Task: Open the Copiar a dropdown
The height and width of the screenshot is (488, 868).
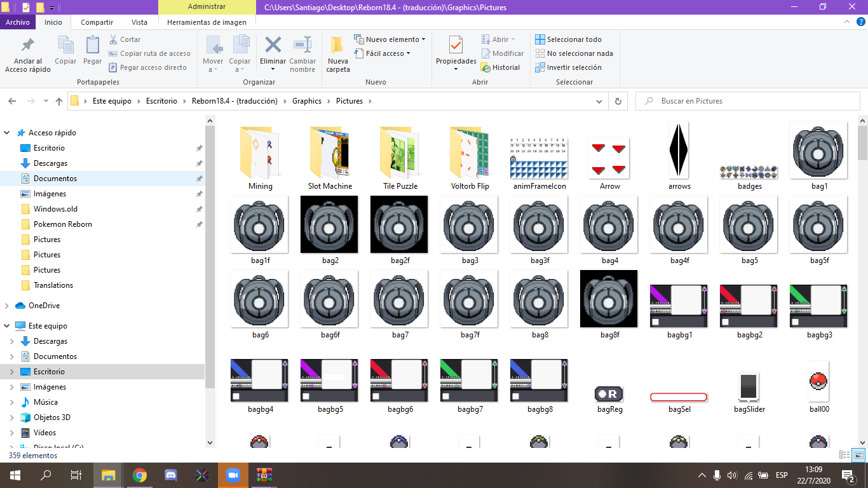Action: click(x=240, y=65)
